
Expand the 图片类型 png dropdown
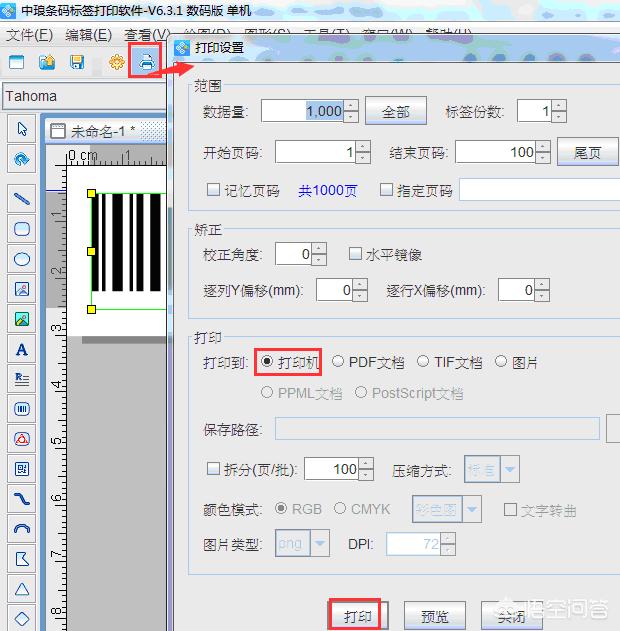[x=320, y=544]
